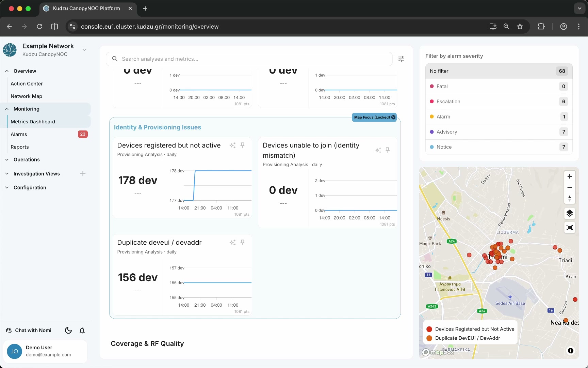Open the map layers selector
Viewport: 588px width, 368px height.
click(570, 214)
